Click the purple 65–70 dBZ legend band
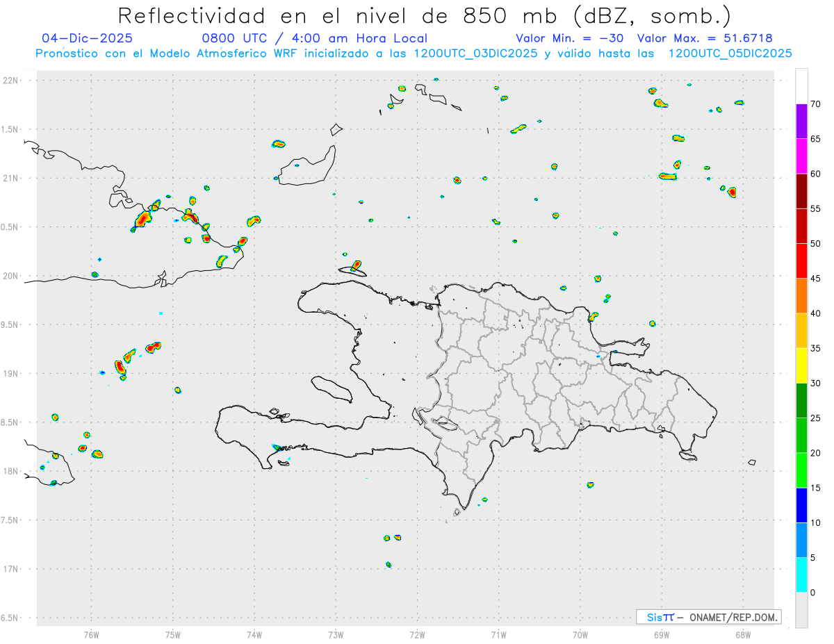834x644 pixels. tap(801, 121)
